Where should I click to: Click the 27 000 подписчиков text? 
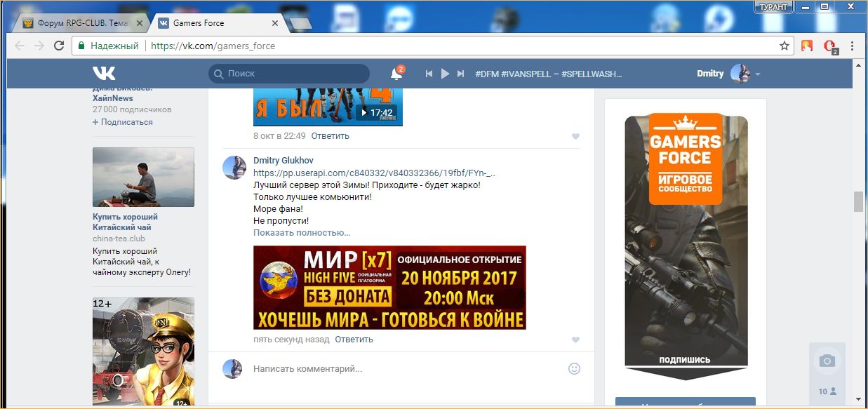(x=132, y=110)
